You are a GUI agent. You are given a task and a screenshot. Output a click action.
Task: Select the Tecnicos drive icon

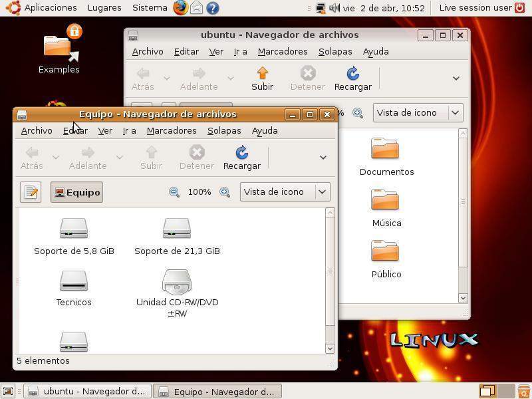[x=74, y=281]
